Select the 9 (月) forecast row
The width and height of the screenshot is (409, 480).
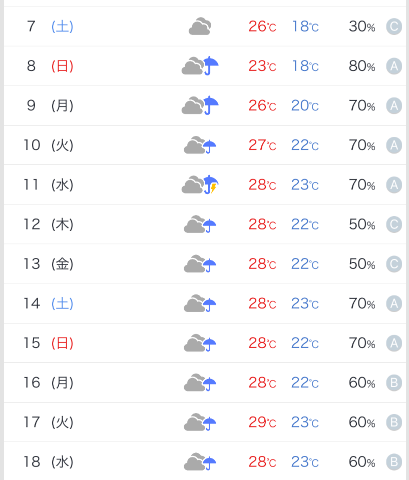click(x=205, y=105)
